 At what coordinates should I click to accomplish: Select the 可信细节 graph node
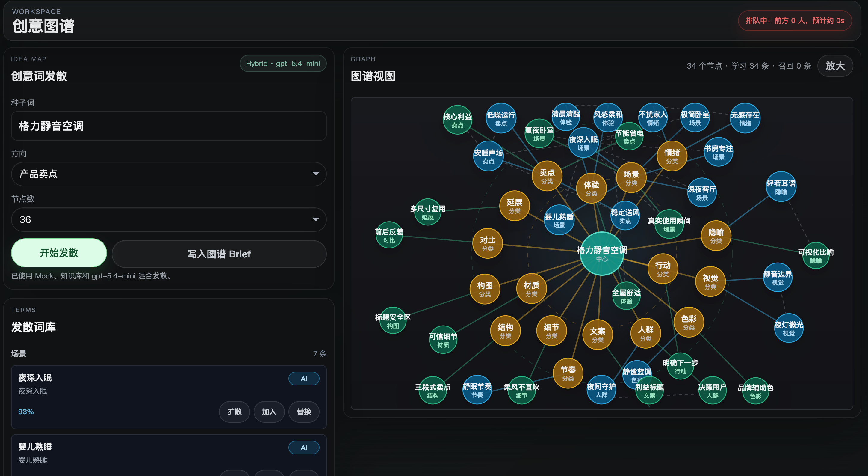[x=443, y=340]
